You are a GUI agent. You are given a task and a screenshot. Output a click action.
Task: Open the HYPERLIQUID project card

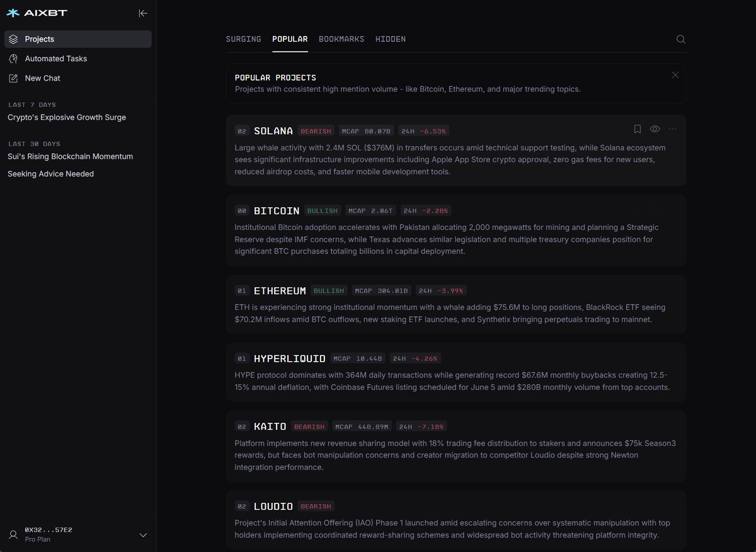tap(456, 372)
